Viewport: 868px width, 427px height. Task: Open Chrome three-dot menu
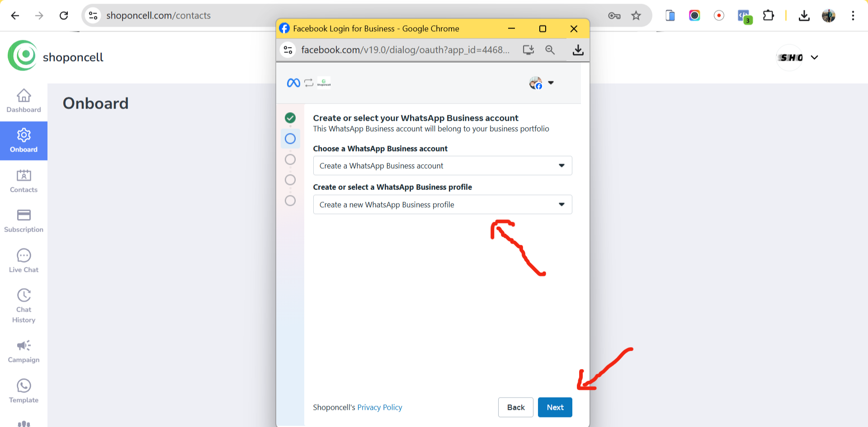click(853, 15)
